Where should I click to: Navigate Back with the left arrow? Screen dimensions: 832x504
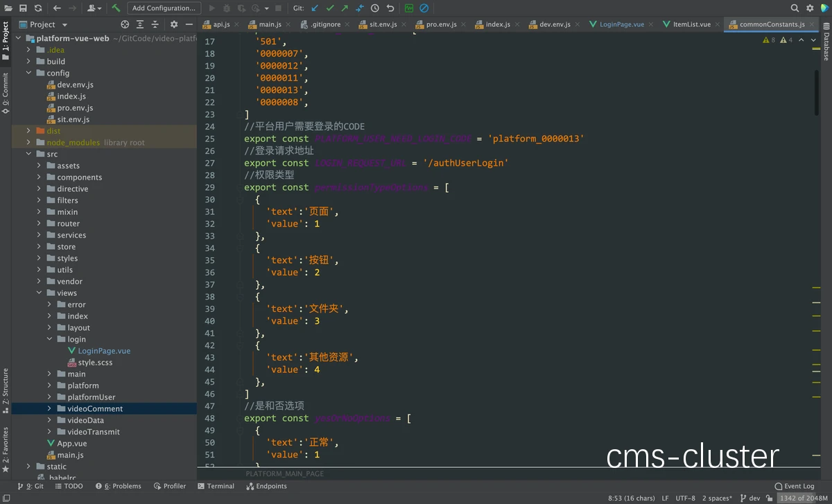(x=57, y=8)
